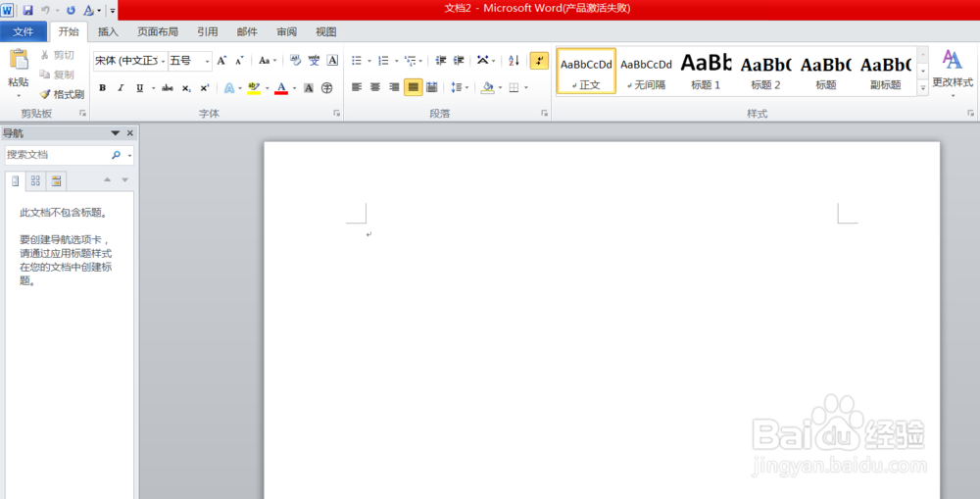The height and width of the screenshot is (499, 980).
Task: Click the Copy (复制) button
Action: (57, 75)
